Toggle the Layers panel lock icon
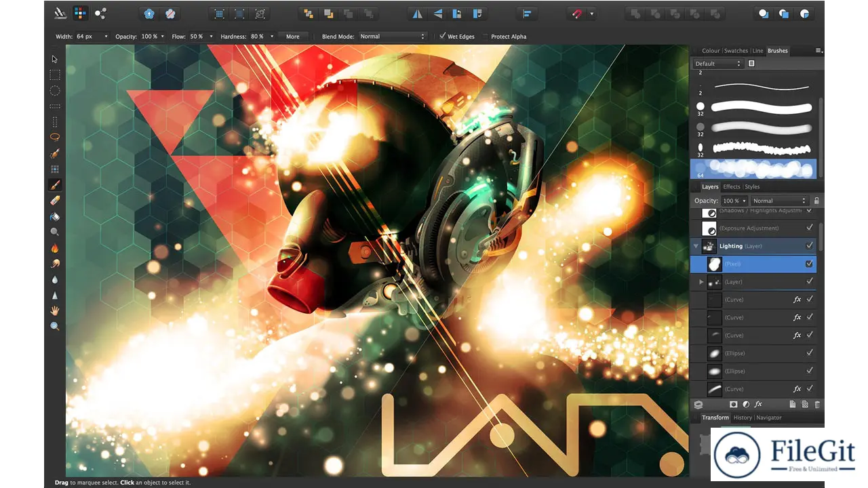Screen dimensions: 868x488 click(x=816, y=201)
